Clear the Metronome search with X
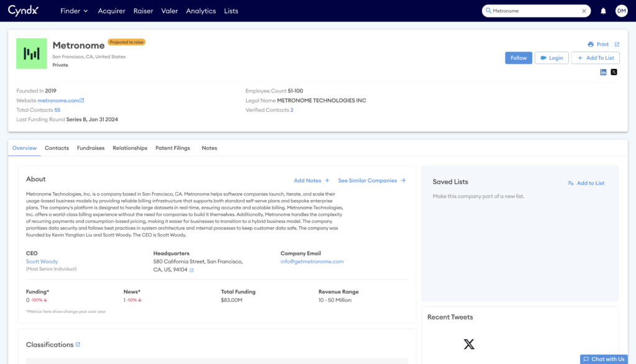Image resolution: width=636 pixels, height=364 pixels. pos(584,11)
